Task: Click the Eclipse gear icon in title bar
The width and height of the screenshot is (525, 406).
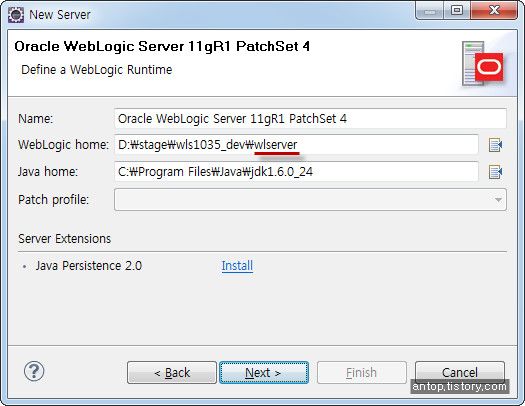Action: coord(16,15)
